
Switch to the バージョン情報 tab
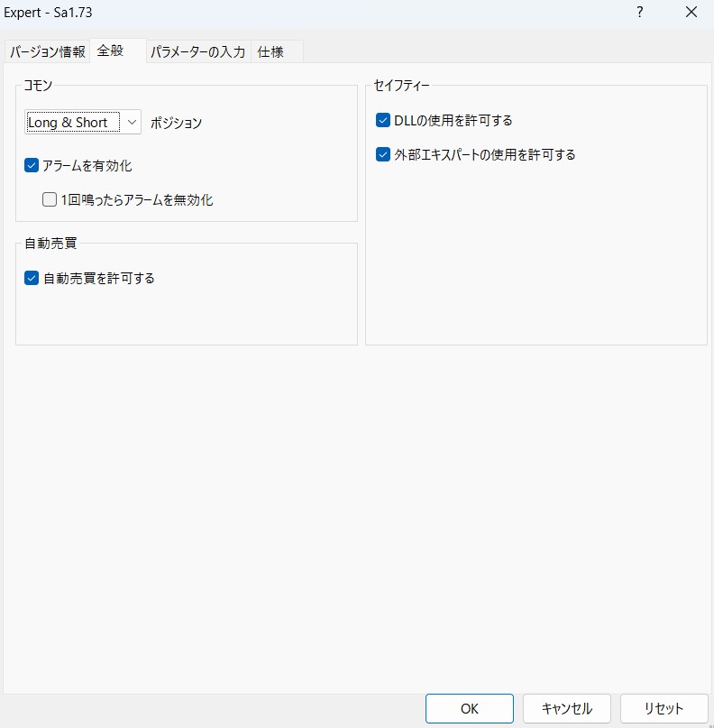click(48, 51)
